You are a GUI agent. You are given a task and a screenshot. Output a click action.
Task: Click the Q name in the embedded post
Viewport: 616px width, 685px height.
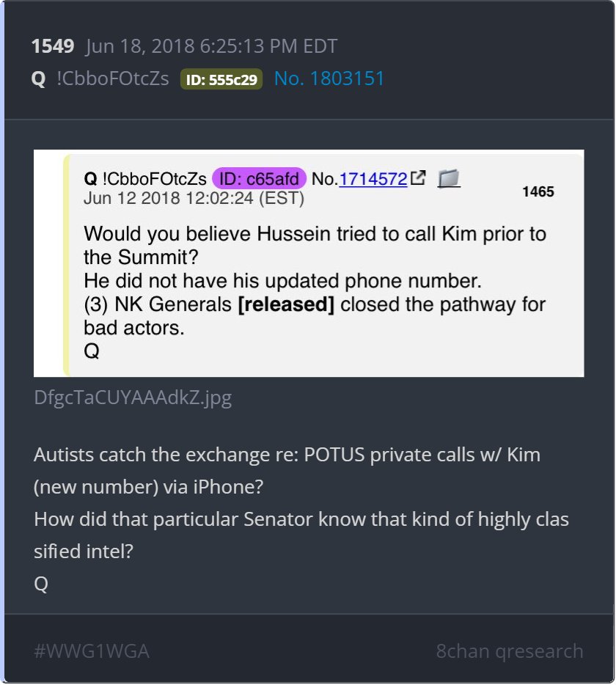tap(90, 179)
